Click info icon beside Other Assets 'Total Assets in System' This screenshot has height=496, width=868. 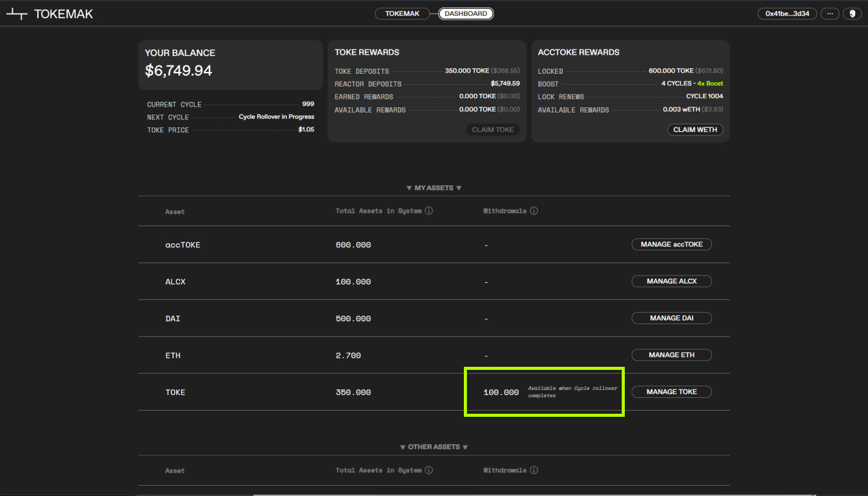click(x=429, y=470)
